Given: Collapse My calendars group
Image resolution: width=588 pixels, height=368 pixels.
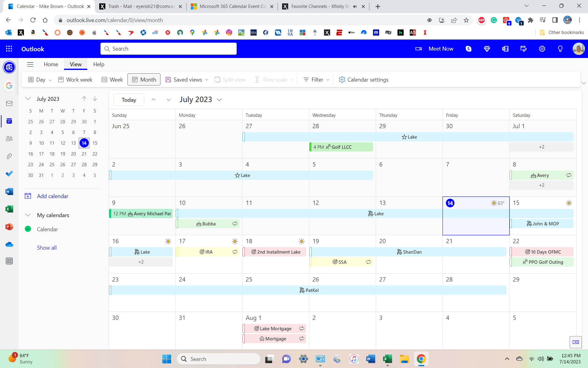Looking at the screenshot, I should [28, 215].
